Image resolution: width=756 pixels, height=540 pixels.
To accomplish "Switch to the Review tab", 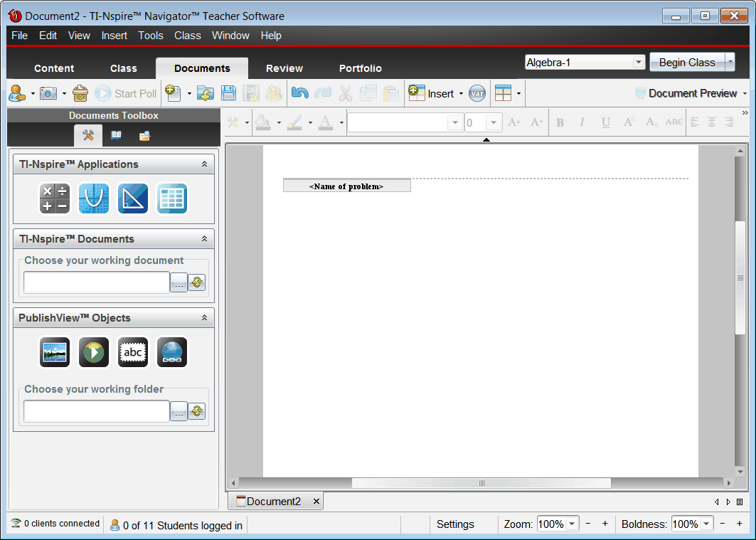I will click(284, 68).
